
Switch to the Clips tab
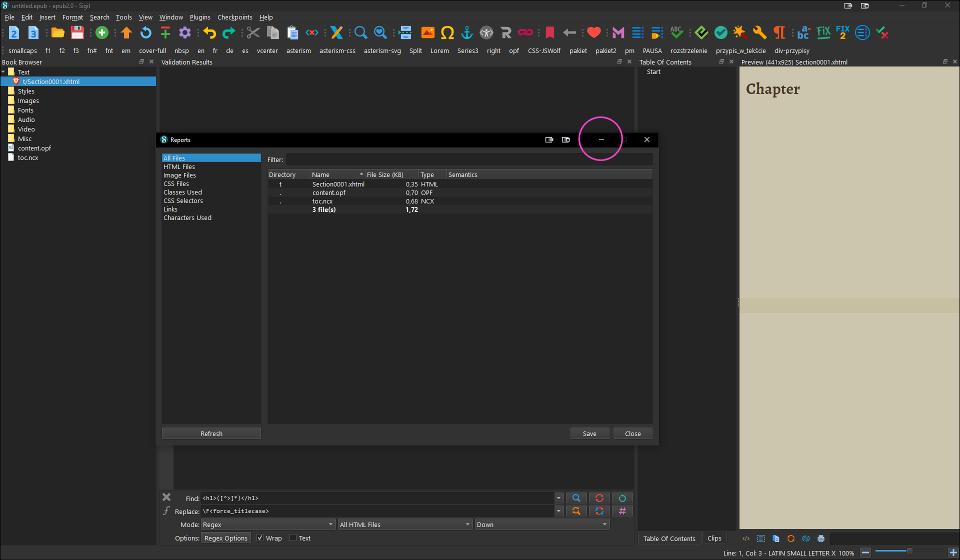pos(714,538)
